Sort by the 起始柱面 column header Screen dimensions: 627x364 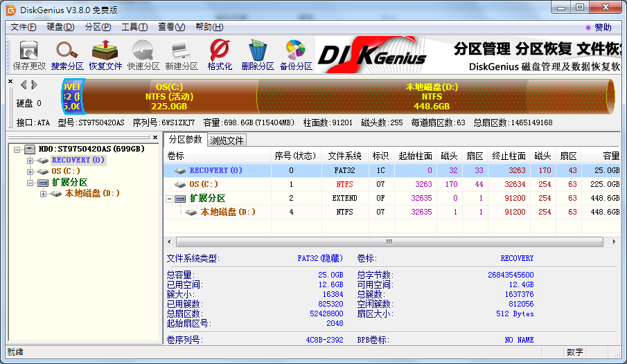416,156
